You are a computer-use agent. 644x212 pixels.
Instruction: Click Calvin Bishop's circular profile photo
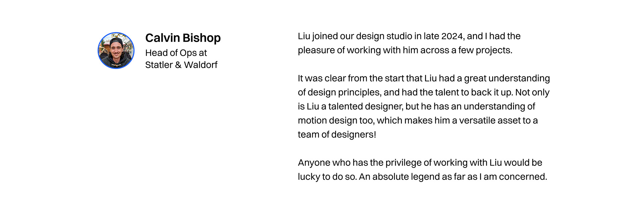[116, 51]
